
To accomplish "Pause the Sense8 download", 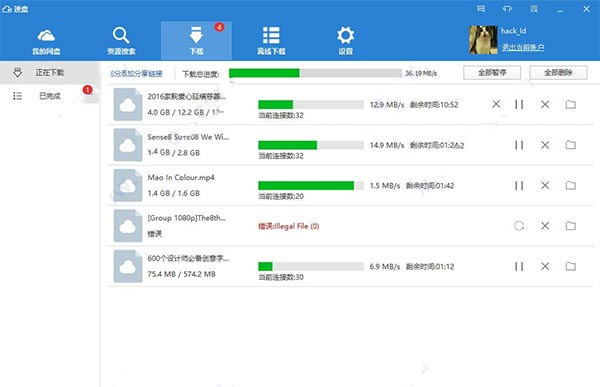I will [519, 145].
